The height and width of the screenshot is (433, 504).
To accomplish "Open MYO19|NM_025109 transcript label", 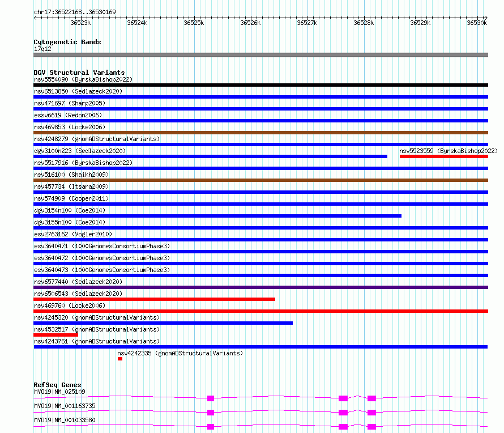I will pyautogui.click(x=59, y=392).
